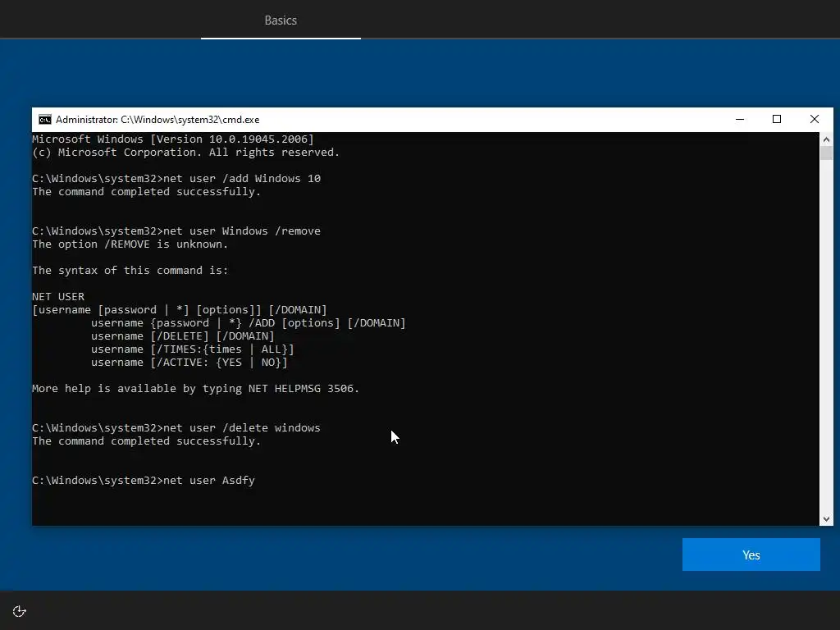Click 'username [/ACTIVE: {YES | NO}]' line

point(189,362)
